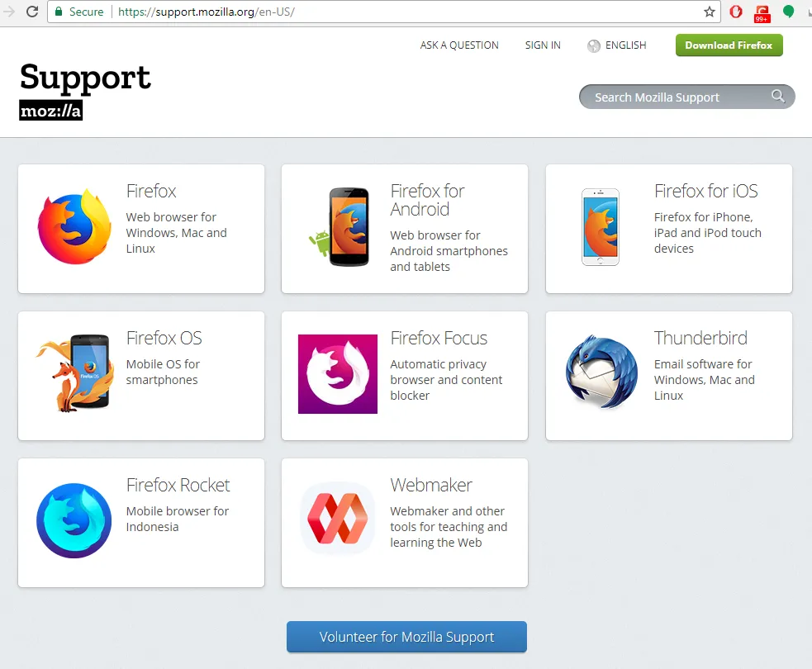Click the Thunderbird envelope bird logo
This screenshot has height=669, width=812.
point(601,372)
